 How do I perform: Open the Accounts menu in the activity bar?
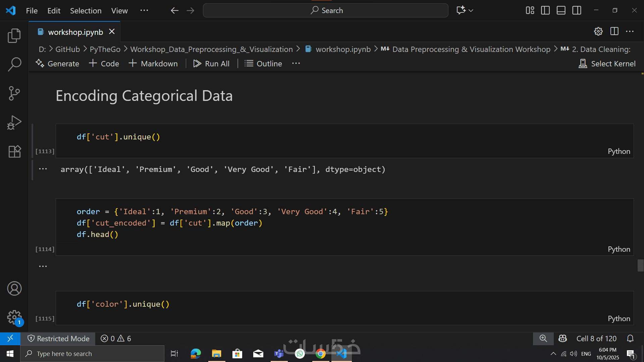click(x=14, y=289)
